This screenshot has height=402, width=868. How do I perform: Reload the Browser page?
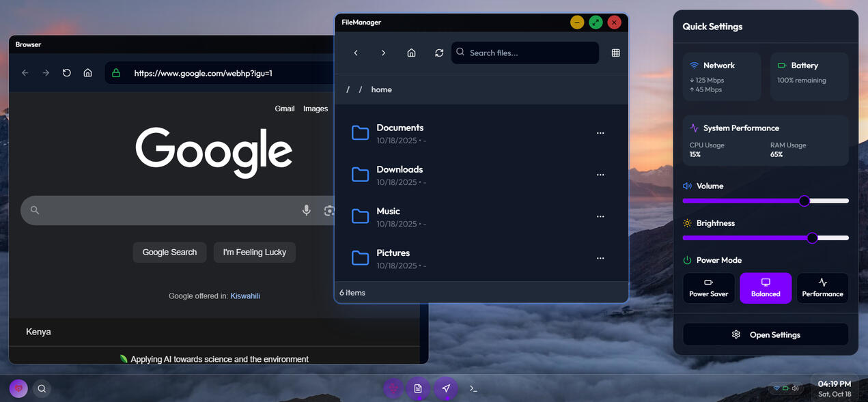(x=67, y=72)
